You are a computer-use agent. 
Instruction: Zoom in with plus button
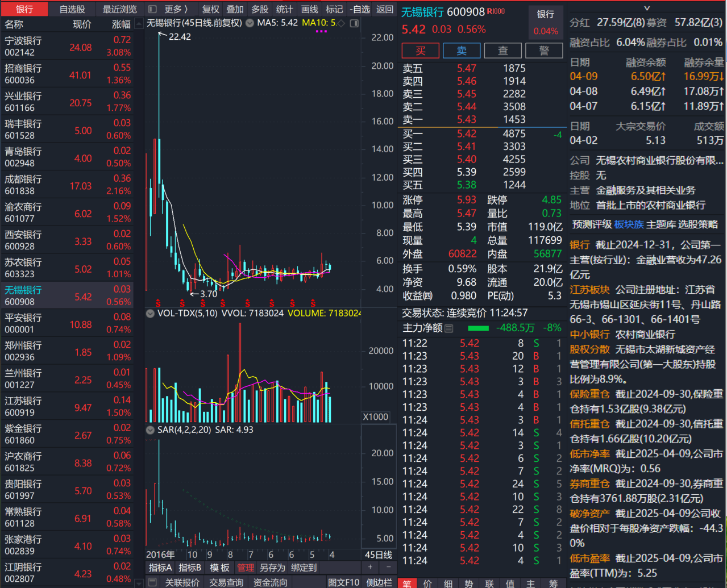[370, 567]
